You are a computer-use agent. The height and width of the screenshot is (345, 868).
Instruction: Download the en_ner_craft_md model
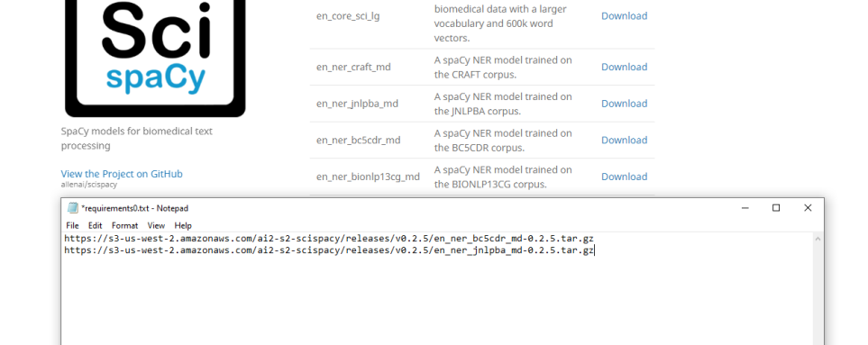[625, 67]
